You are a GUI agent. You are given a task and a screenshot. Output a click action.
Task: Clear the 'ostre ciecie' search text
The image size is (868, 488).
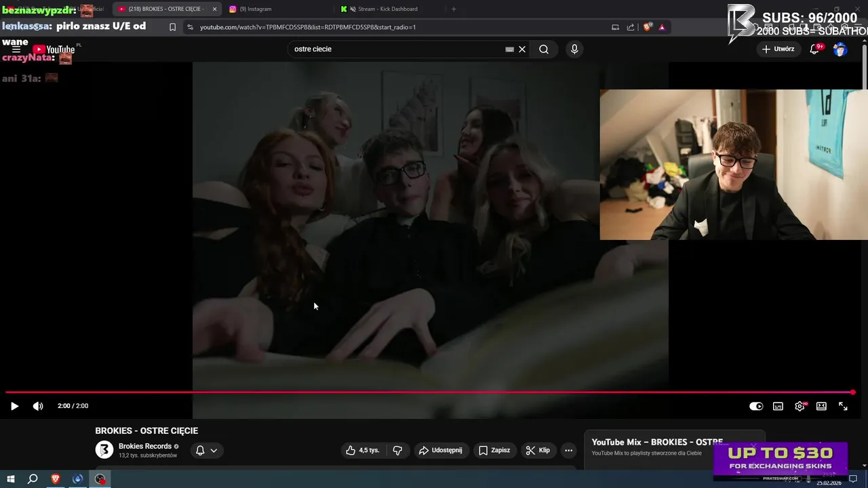(522, 49)
